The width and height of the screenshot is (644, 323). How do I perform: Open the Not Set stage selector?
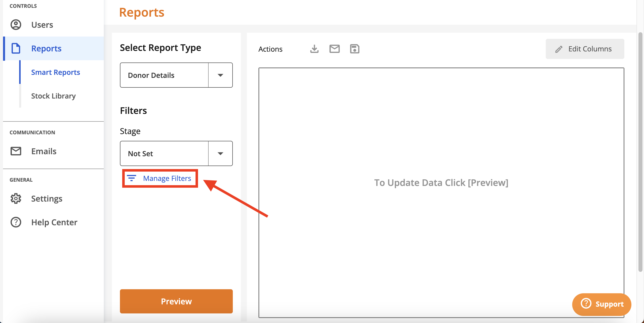pyautogui.click(x=164, y=153)
